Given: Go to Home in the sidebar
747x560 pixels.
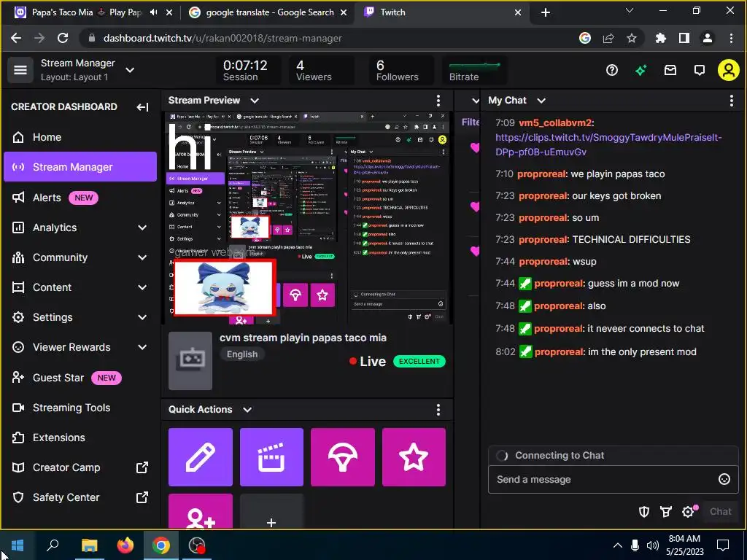Looking at the screenshot, I should click(x=80, y=137).
